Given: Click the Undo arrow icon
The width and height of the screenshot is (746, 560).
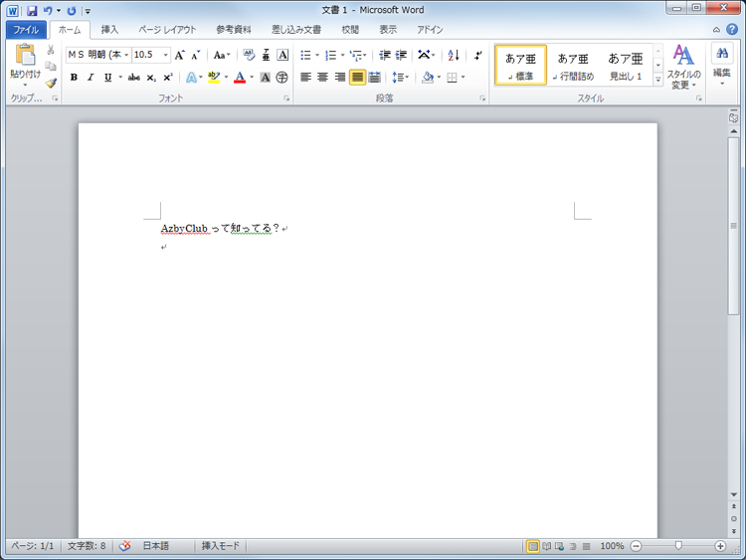Looking at the screenshot, I should point(48,11).
